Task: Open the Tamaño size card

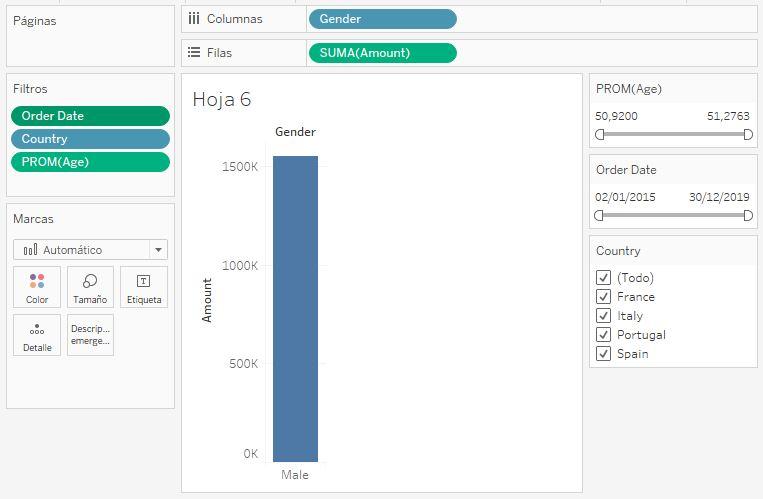Action: pyautogui.click(x=90, y=287)
